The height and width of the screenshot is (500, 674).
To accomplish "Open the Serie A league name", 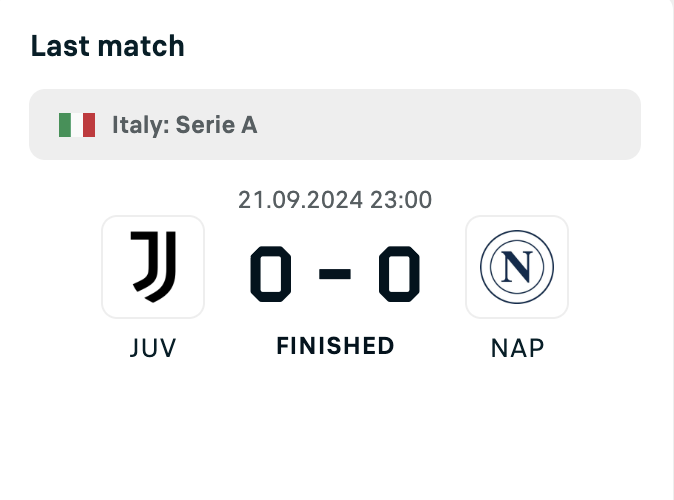I will point(216,125).
